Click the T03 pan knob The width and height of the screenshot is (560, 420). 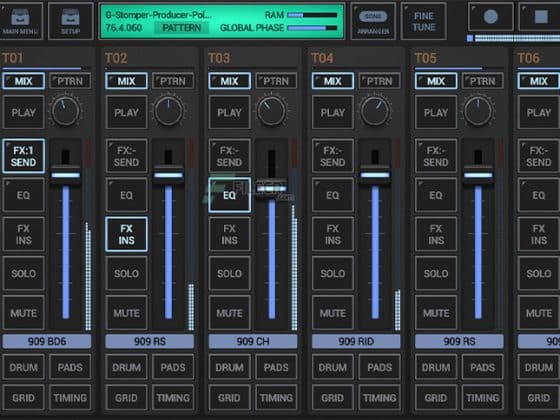point(271,111)
